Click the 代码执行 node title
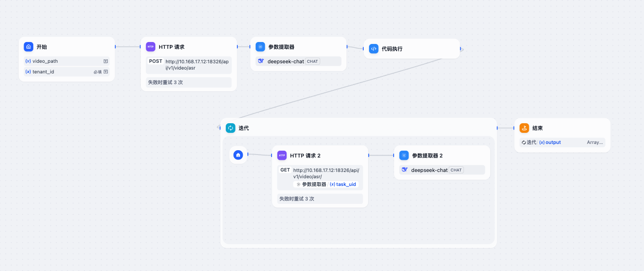 point(392,49)
